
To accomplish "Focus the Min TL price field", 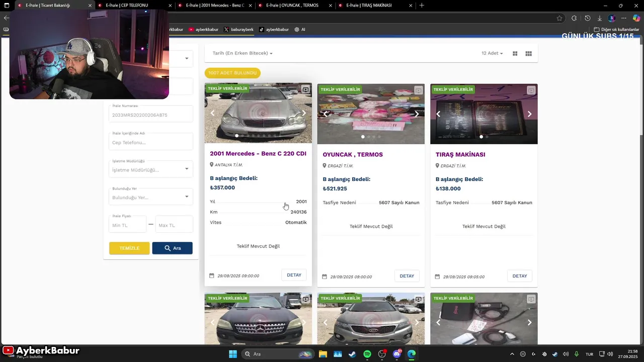I will [x=128, y=225].
